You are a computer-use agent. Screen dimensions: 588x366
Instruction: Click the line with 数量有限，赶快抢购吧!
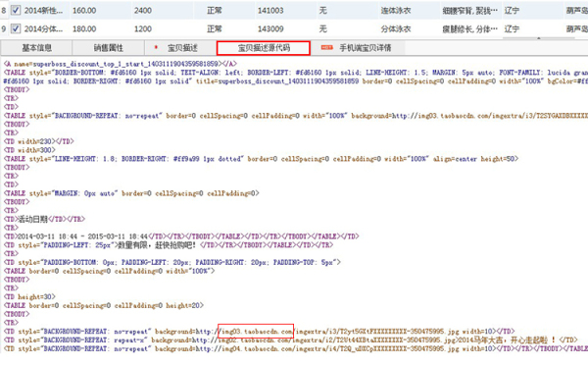tap(168, 244)
